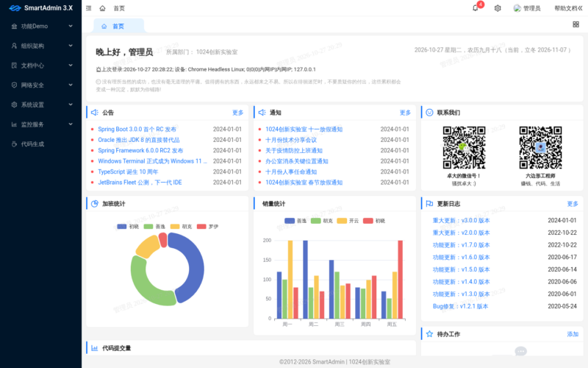Click the home icon inside 首页 tab

tap(104, 26)
